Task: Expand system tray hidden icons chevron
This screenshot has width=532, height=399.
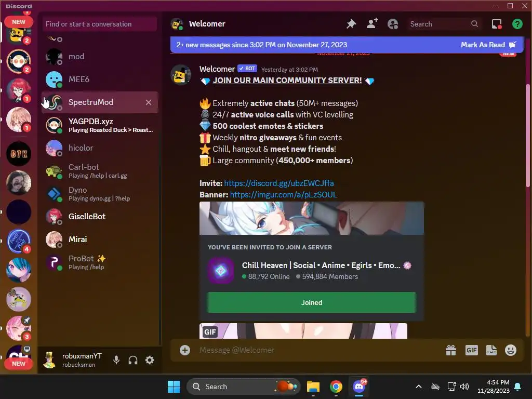Action: 419,387
